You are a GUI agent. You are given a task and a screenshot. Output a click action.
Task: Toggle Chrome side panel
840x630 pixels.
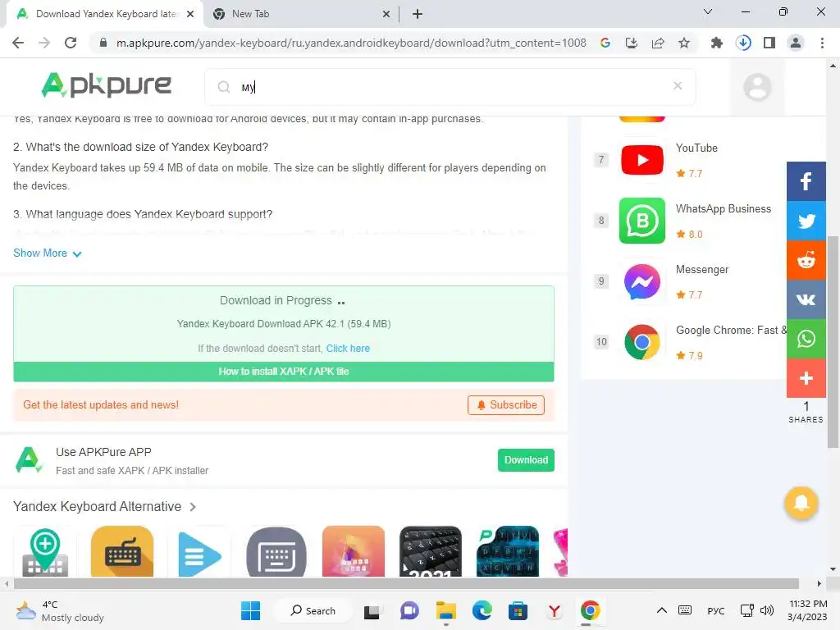(769, 43)
